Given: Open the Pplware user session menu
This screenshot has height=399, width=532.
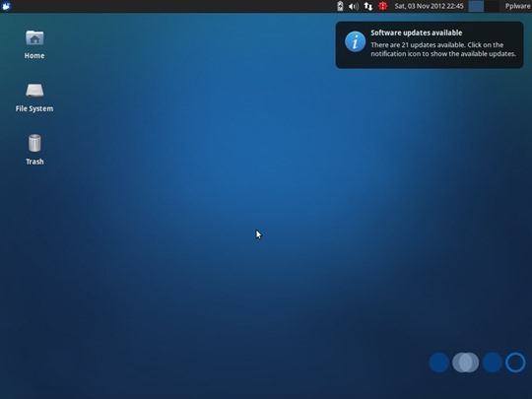Looking at the screenshot, I should pos(517,6).
